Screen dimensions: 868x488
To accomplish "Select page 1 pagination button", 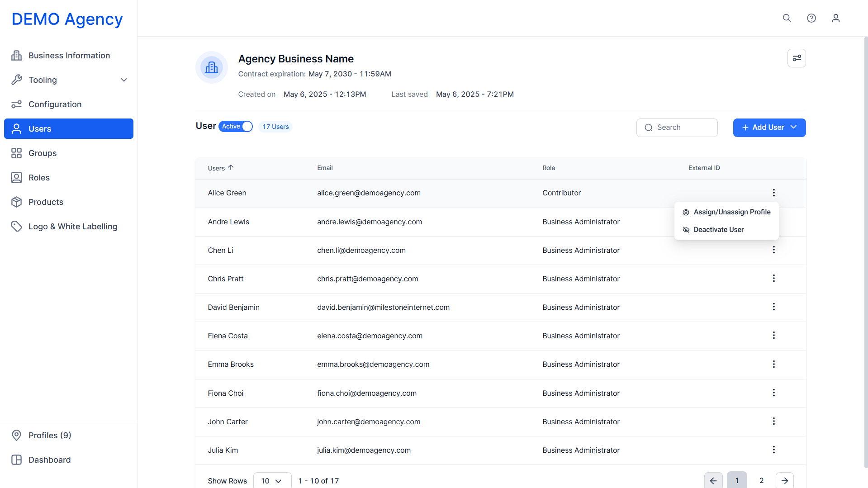I will [737, 480].
